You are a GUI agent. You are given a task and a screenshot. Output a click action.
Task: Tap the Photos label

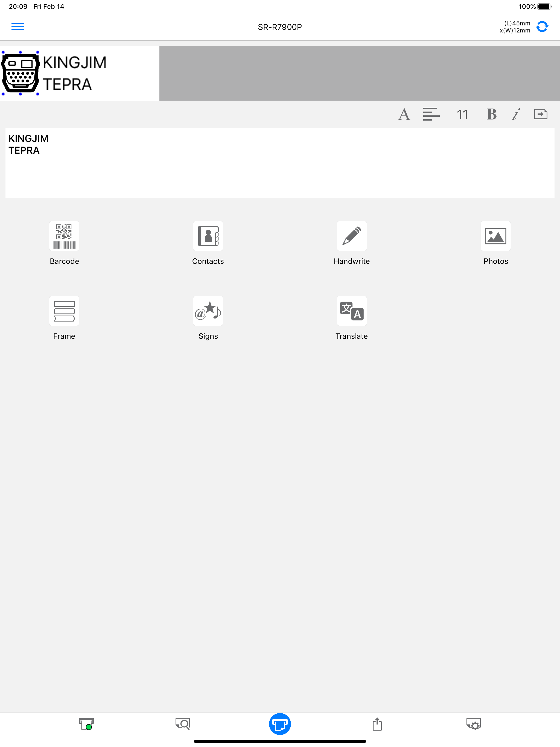[x=495, y=261]
